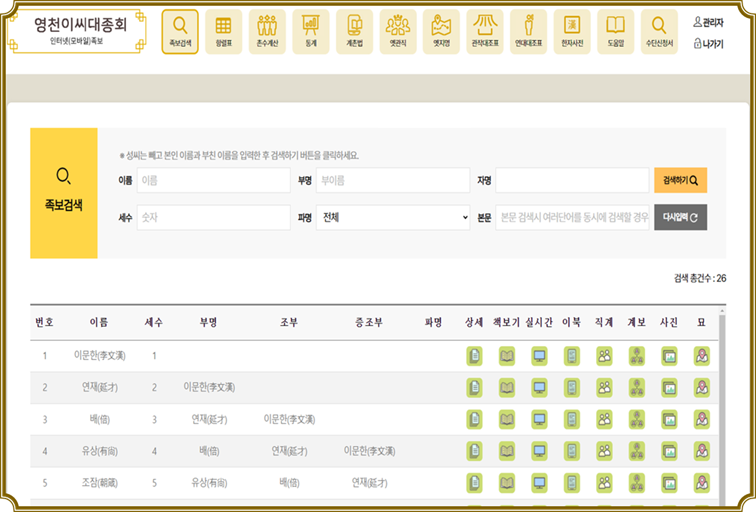Click the yellow 족보검색 panel label
Image resolution: width=756 pixels, height=512 pixels.
pos(64,205)
